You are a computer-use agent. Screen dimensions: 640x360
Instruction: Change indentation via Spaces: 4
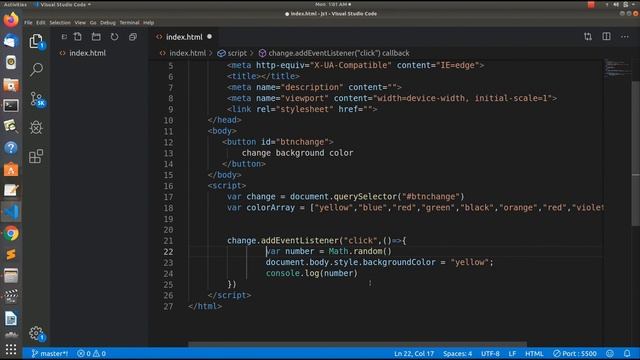pos(458,353)
